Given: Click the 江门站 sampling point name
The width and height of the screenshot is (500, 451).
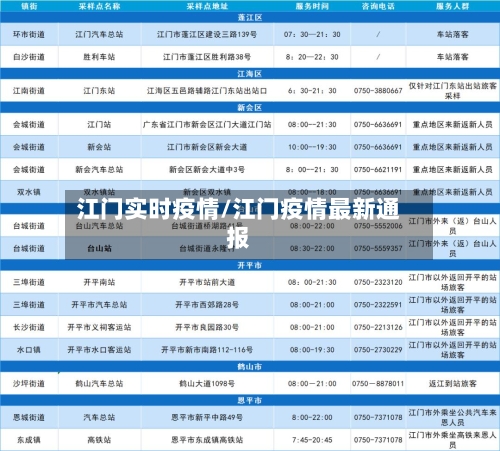Looking at the screenshot, I should [x=99, y=125].
